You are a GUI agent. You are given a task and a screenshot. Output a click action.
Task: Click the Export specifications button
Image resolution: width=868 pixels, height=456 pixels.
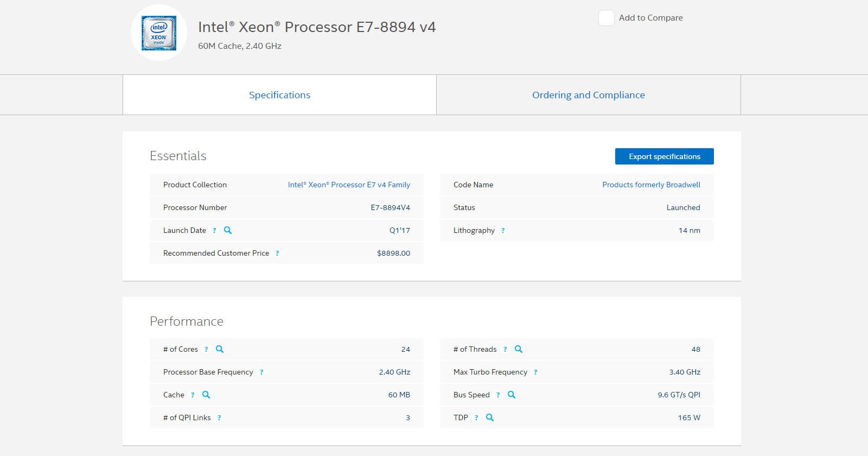click(x=665, y=156)
